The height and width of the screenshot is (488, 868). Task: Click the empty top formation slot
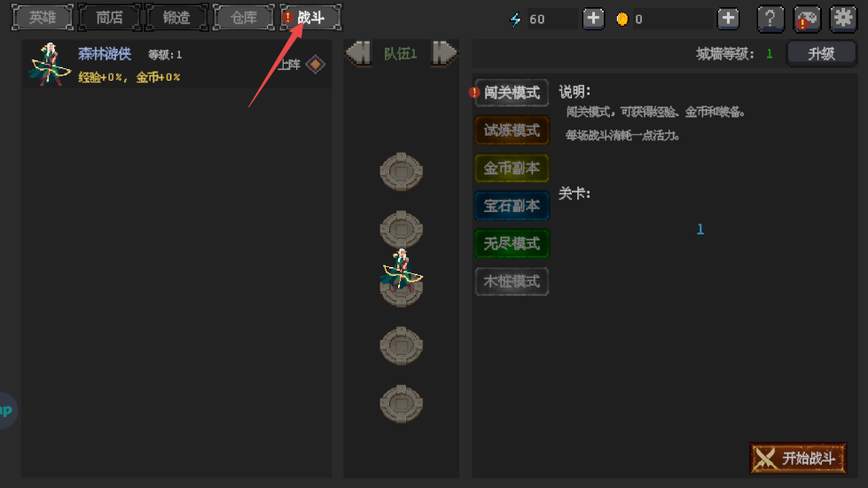click(402, 172)
